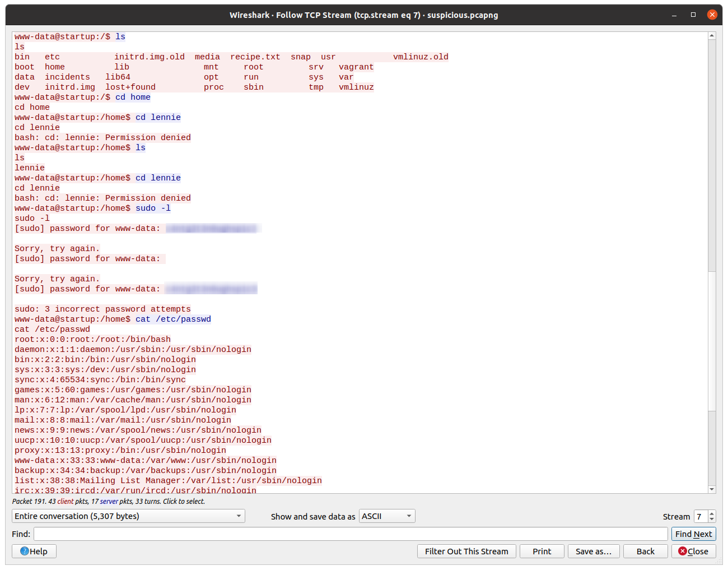The width and height of the screenshot is (728, 570).
Task: Click the Help button
Action: pos(34,551)
